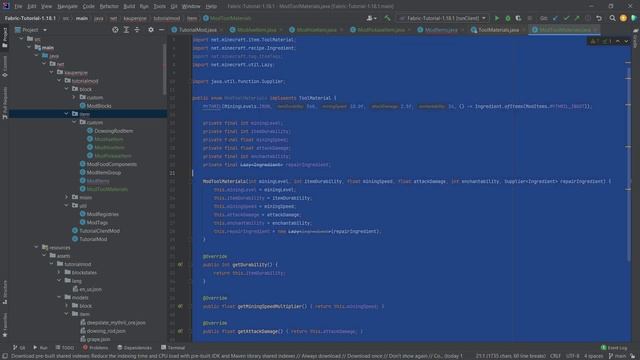The image size is (640, 360).
Task: Open DowsingRodItem in project tree
Action: coord(113,131)
